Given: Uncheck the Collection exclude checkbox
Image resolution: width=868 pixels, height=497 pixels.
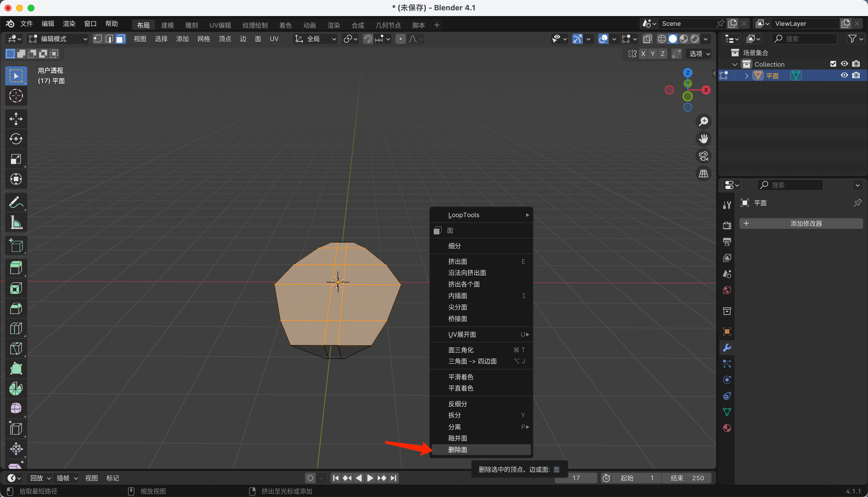Looking at the screenshot, I should click(x=833, y=64).
